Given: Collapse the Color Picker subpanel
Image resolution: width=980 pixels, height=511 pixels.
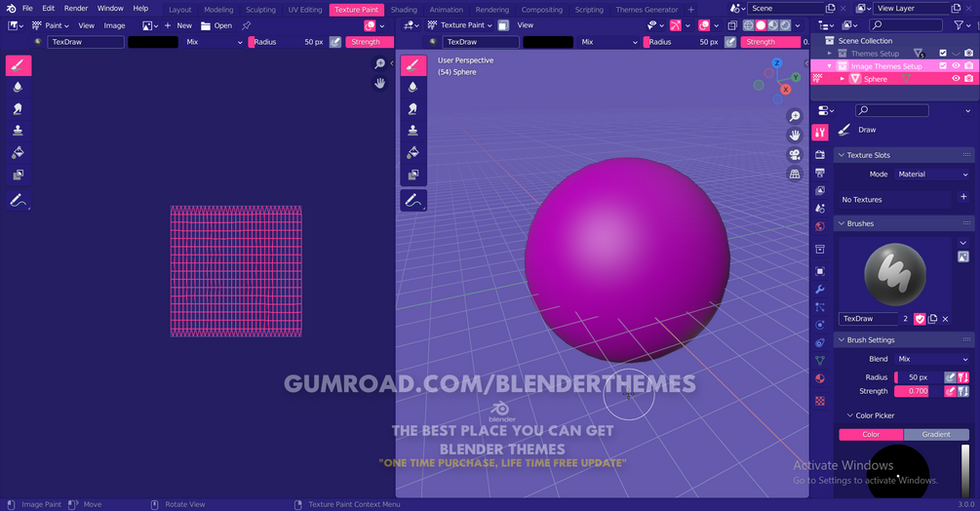Looking at the screenshot, I should tap(850, 415).
